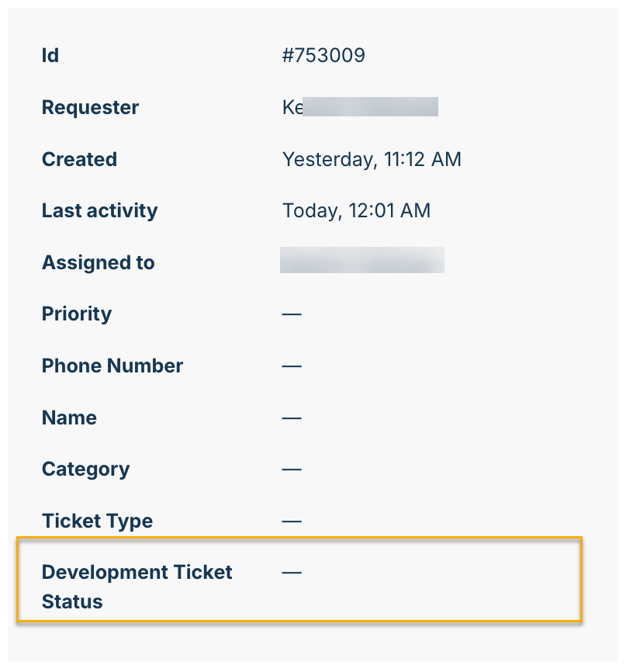The image size is (633, 672).
Task: Click the 'Today, 12:01 AM' last activity value
Action: (356, 210)
